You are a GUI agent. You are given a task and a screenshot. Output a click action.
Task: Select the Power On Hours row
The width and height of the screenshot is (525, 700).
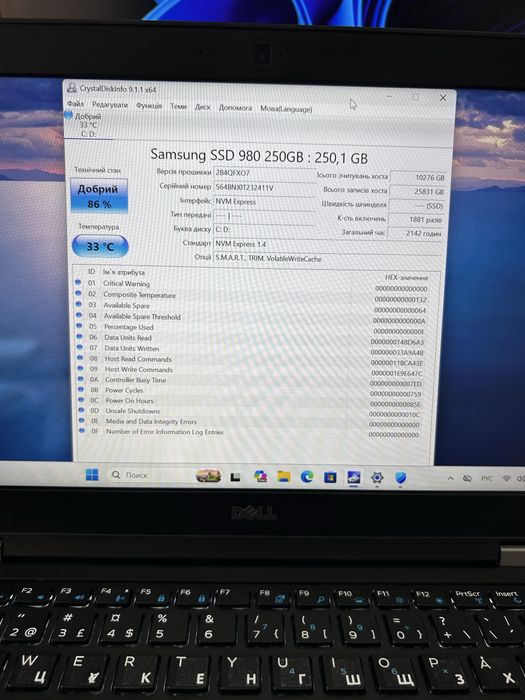[x=254, y=401]
